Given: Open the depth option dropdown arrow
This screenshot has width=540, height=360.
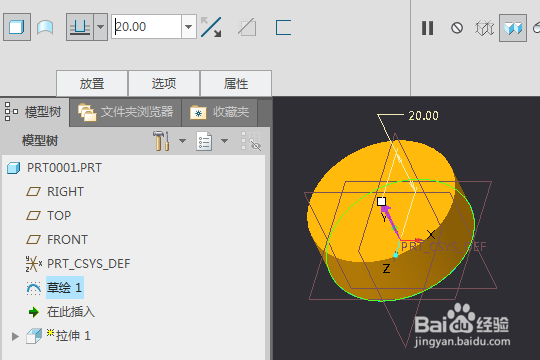Looking at the screenshot, I should pyautogui.click(x=101, y=27).
